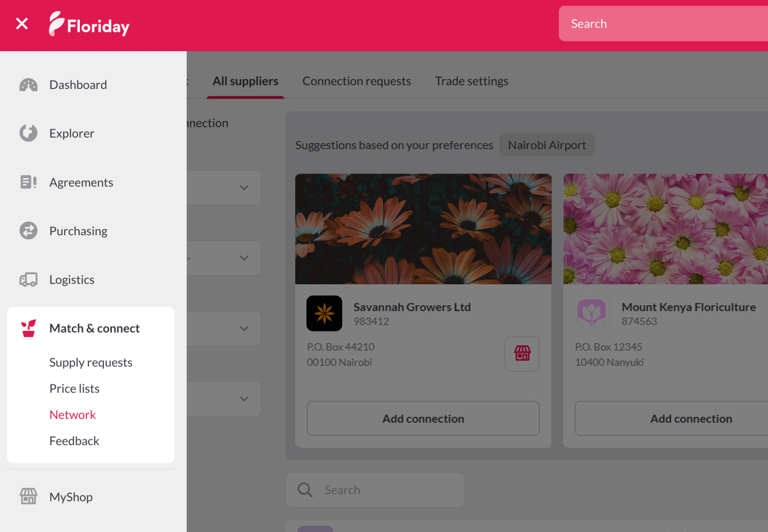Switch to Trade settings tab
The width and height of the screenshot is (768, 532).
[x=471, y=81]
